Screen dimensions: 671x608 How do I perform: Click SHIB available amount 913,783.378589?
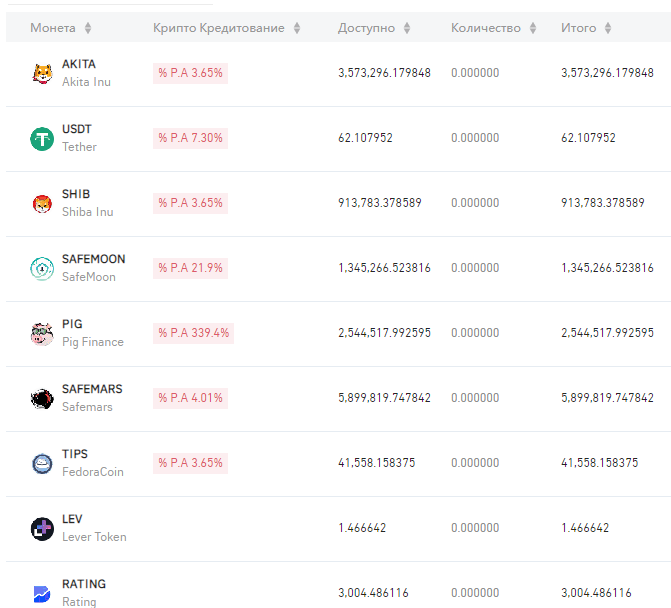click(x=380, y=203)
